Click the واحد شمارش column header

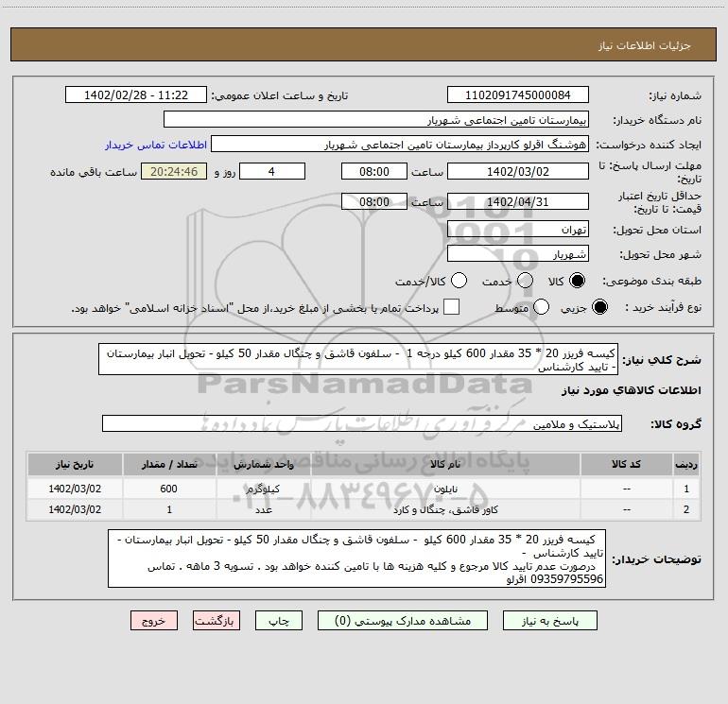263,464
